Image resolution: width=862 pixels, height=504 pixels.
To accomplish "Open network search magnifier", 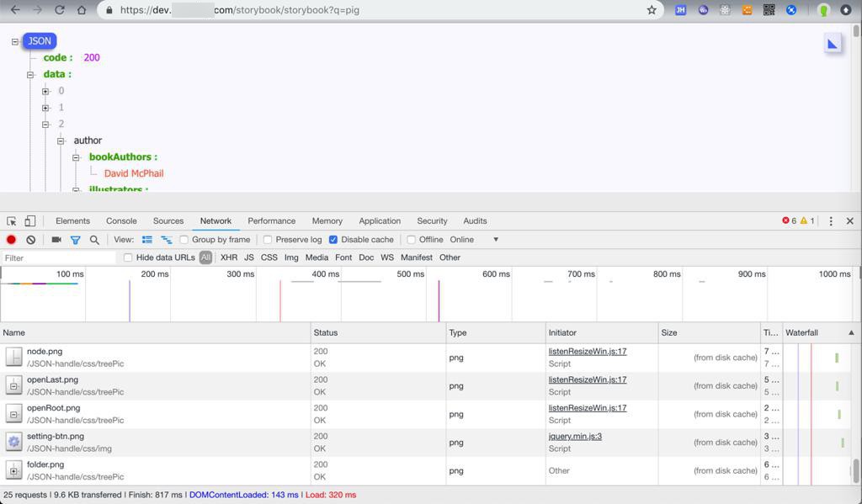I will pos(94,240).
